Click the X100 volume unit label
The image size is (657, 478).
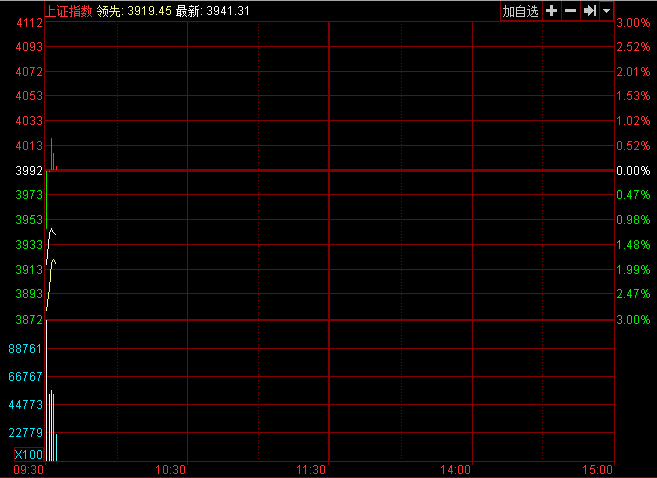pos(28,455)
